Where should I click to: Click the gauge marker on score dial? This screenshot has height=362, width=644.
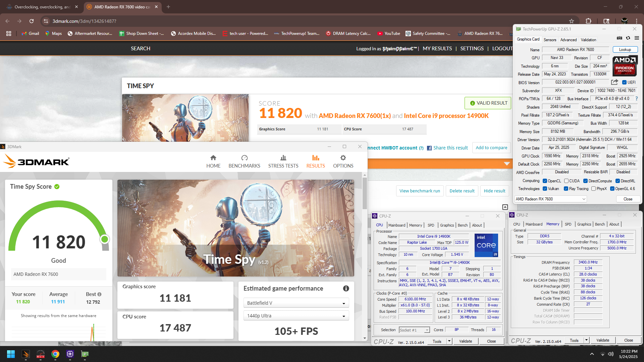(105, 239)
